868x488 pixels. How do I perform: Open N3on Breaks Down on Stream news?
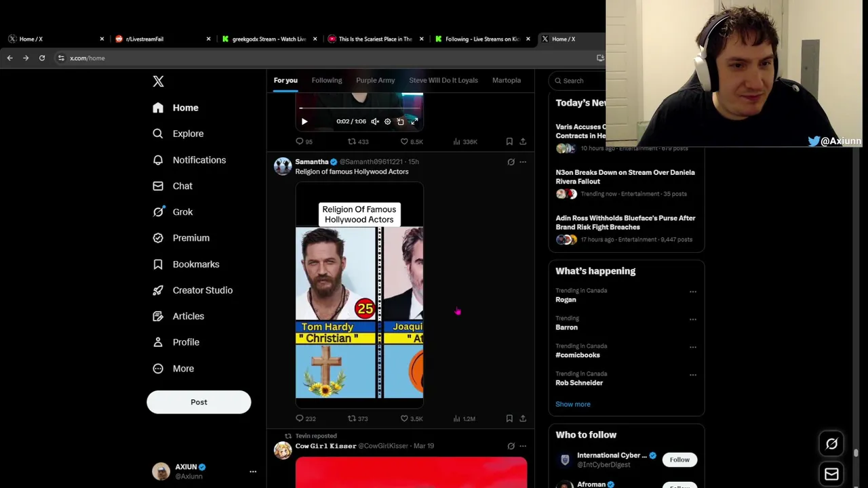pyautogui.click(x=626, y=184)
